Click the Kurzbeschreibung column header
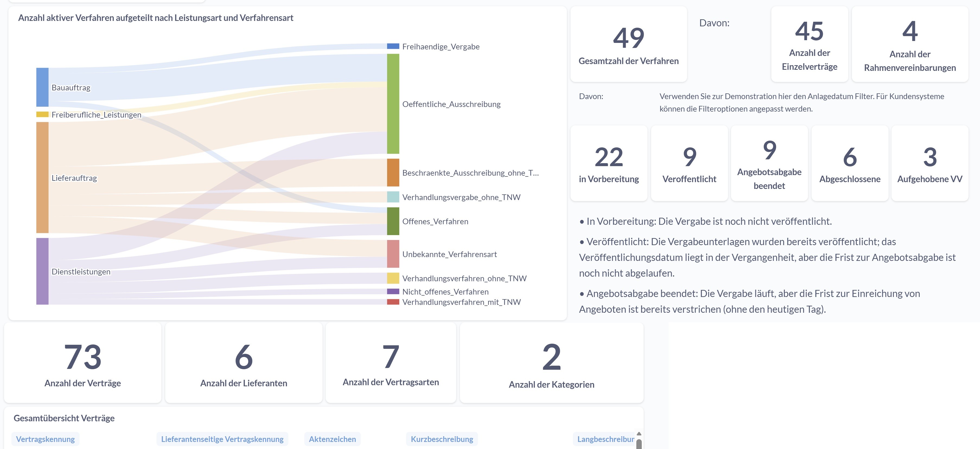Image resolution: width=980 pixels, height=449 pixels. click(x=442, y=439)
